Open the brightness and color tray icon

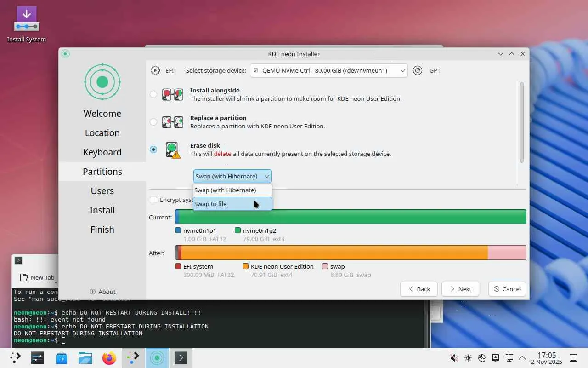click(x=468, y=358)
